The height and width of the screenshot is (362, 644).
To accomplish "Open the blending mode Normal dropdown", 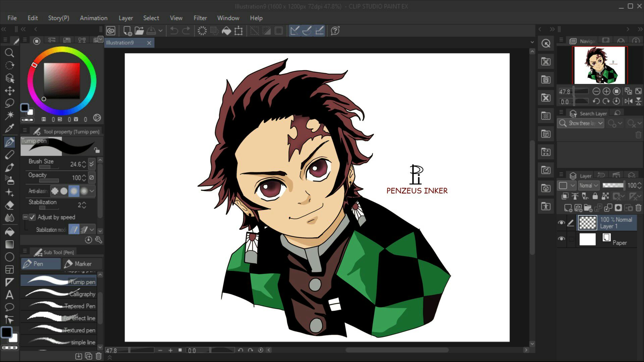I will (x=589, y=185).
